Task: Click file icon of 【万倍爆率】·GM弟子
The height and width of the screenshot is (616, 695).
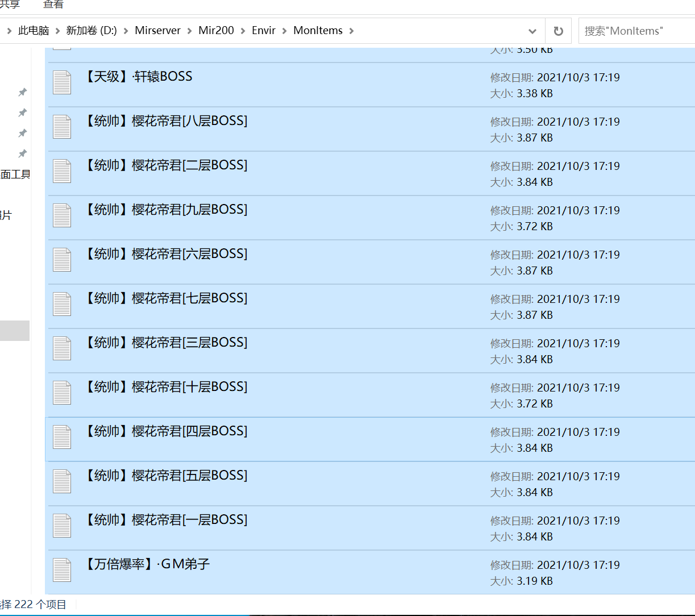Action: point(62,571)
